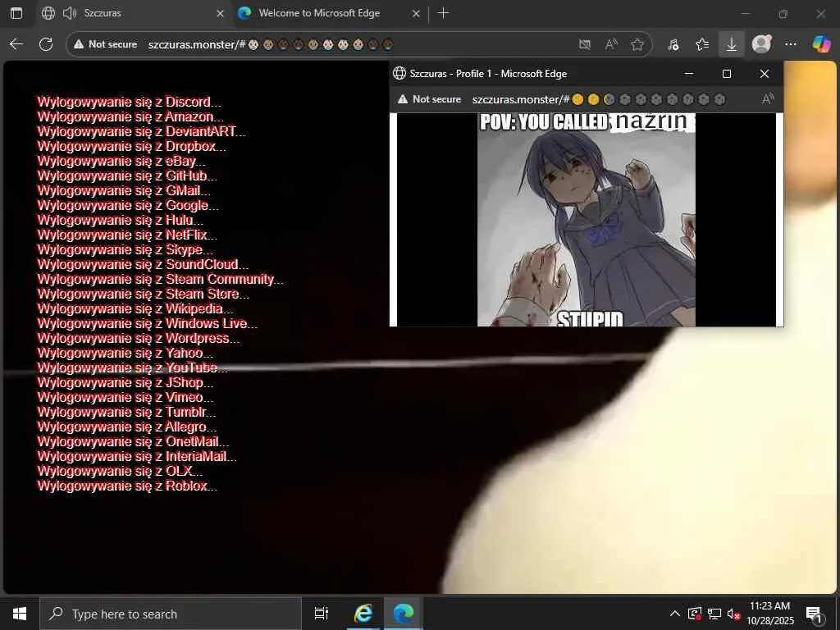
Task: Click 'Wylogowywanie się z Skype...' line
Action: 125,249
